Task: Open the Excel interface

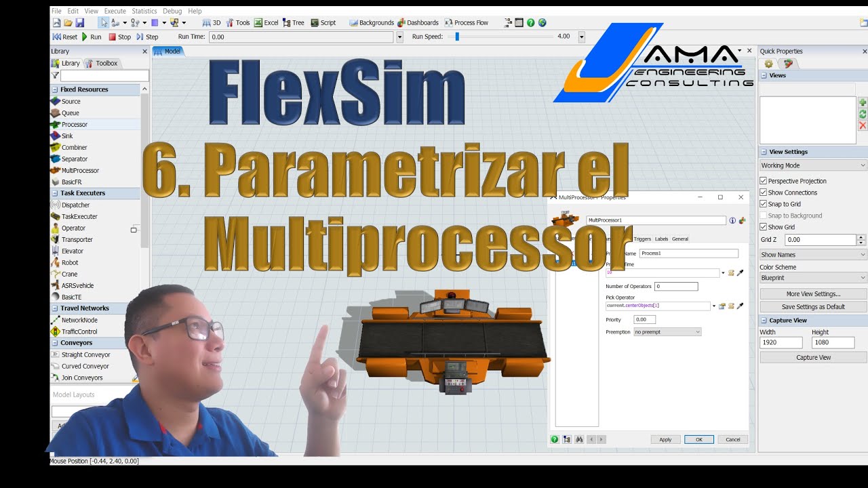Action: 267,22
